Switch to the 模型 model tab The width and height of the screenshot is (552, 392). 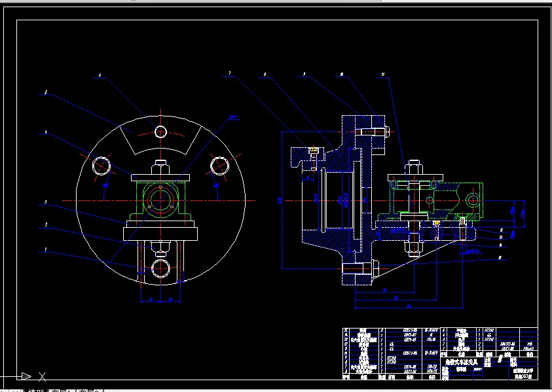pos(37,391)
